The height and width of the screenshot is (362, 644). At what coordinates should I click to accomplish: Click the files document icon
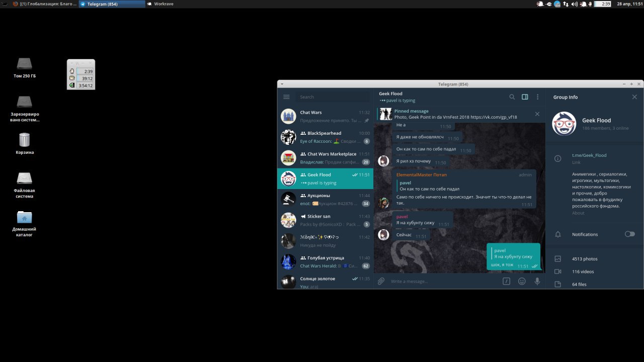click(x=557, y=284)
